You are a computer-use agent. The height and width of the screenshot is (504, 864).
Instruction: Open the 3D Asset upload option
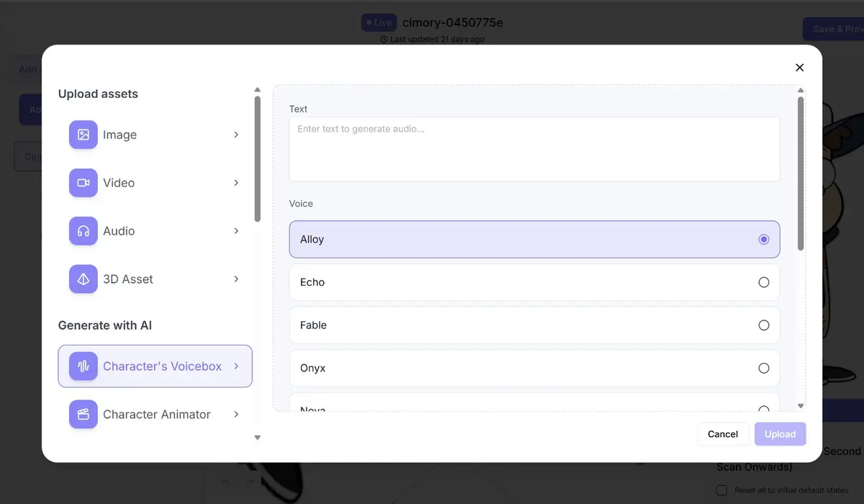click(155, 279)
